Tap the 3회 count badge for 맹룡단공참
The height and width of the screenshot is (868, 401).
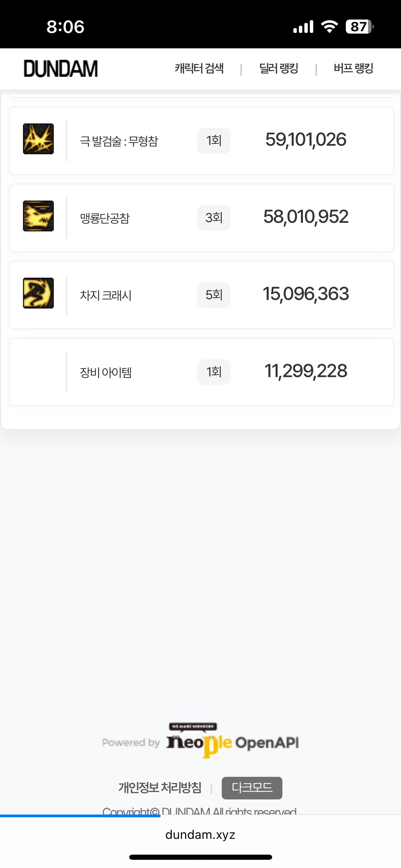point(214,218)
